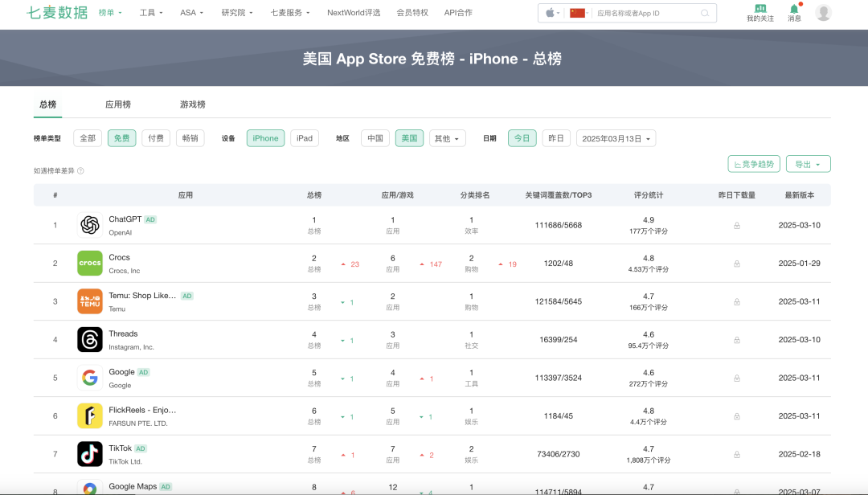Open the TikTok app icon
The image size is (868, 495).
(x=90, y=454)
